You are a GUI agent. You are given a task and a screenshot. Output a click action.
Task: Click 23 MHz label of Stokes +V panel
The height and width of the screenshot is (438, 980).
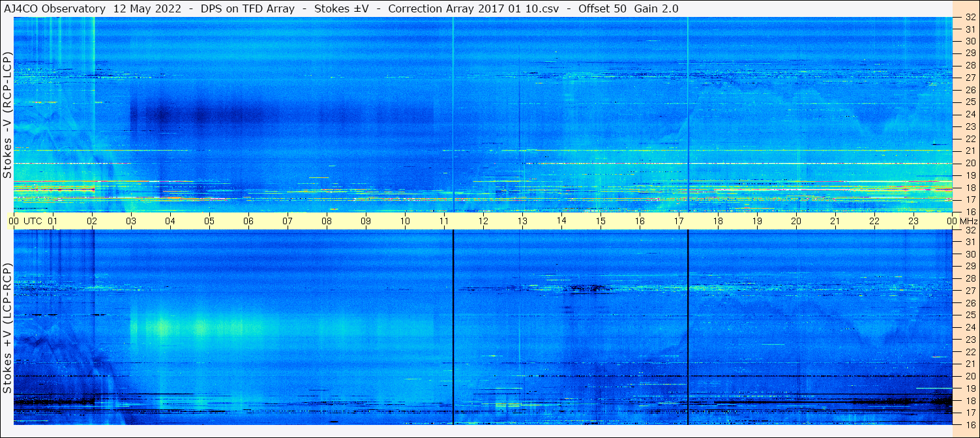tap(970, 340)
